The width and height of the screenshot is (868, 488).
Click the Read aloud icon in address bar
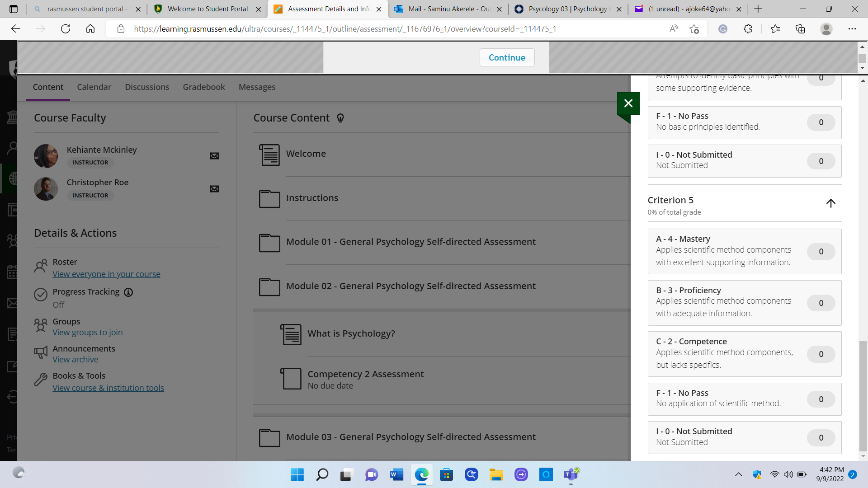pyautogui.click(x=674, y=29)
